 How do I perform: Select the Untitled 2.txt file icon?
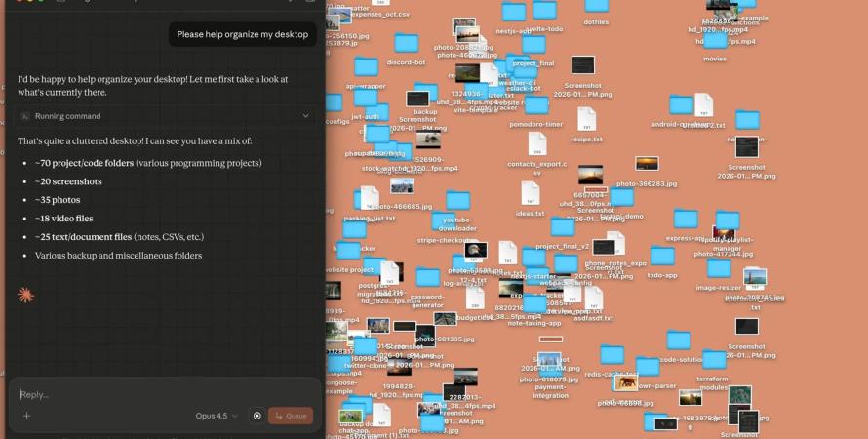(703, 105)
